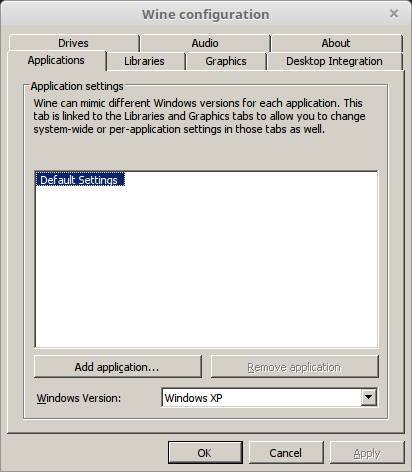
Task: Click the Add application button
Action: pos(118,367)
